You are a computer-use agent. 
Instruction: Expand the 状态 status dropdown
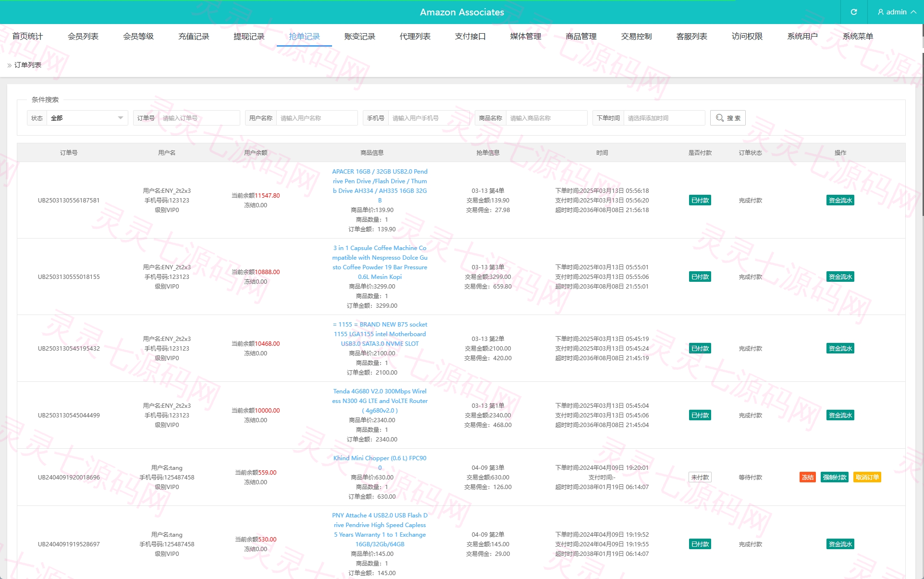click(87, 118)
